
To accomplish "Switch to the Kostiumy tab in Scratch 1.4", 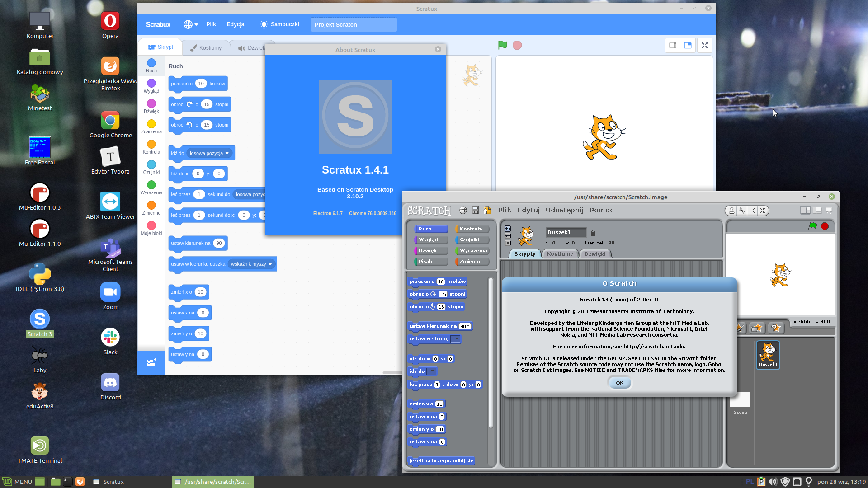I will coord(560,254).
